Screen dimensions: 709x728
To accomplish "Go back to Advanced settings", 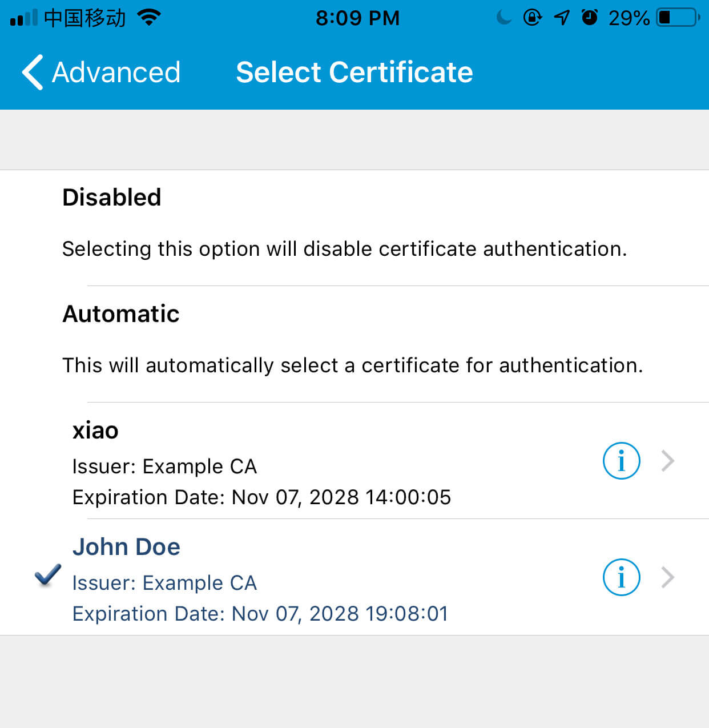I will pyautogui.click(x=116, y=73).
